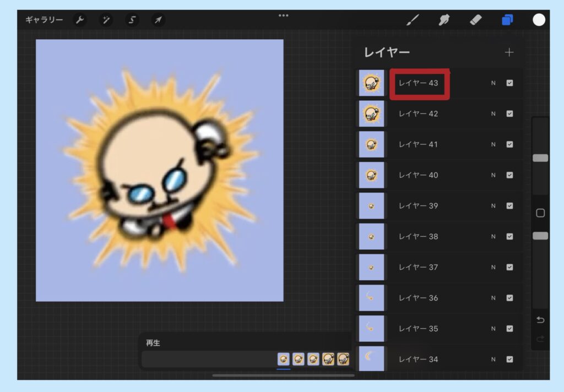Screen dimensions: 564x392
Task: Open blend mode N for レイヤー 36
Action: click(493, 298)
